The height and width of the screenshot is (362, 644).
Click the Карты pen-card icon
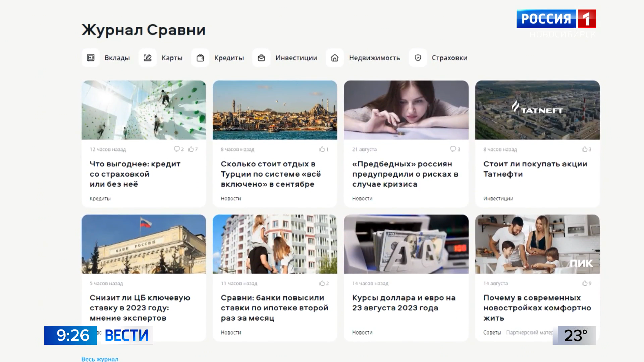[148, 58]
